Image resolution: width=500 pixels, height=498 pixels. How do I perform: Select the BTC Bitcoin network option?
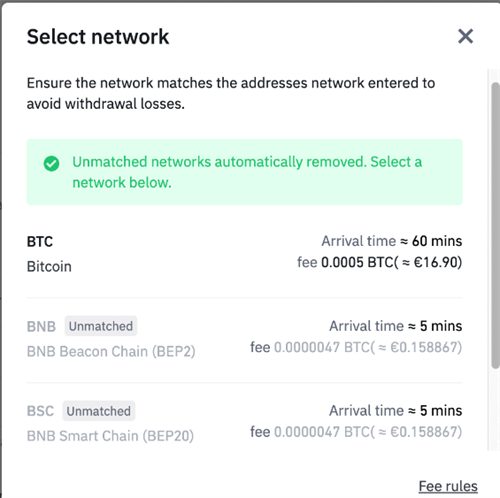(244, 254)
